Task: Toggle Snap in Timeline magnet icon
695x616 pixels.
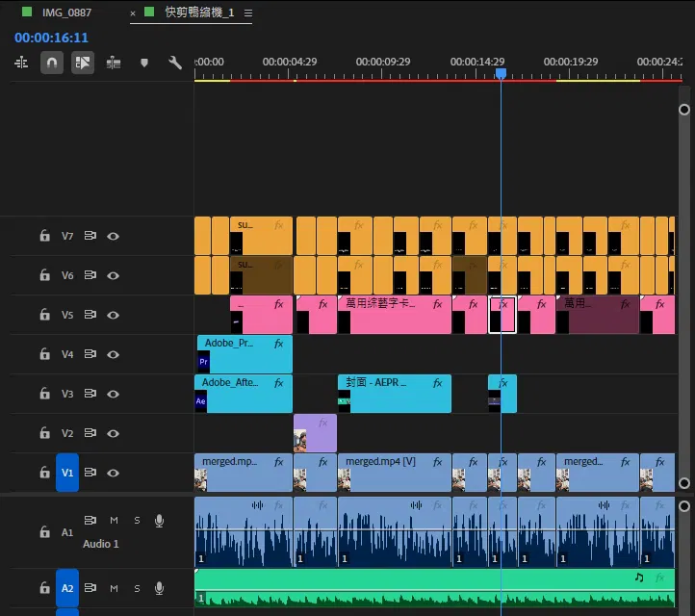Action: (x=52, y=63)
